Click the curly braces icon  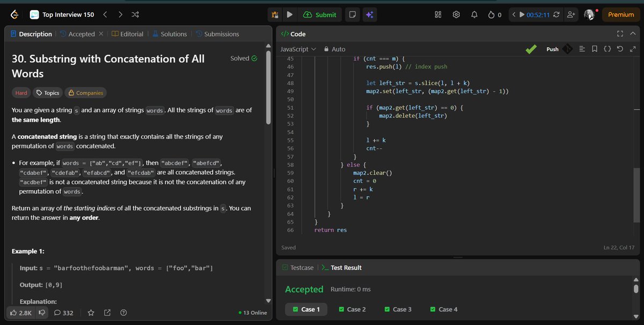coord(607,49)
